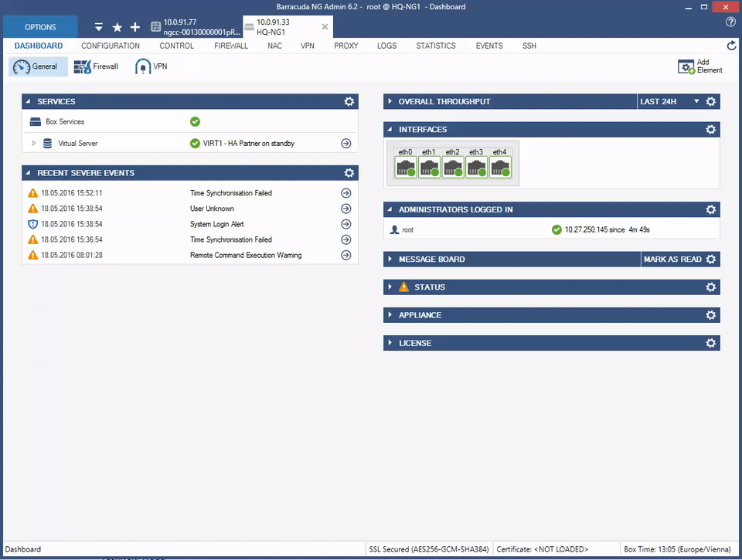The width and height of the screenshot is (742, 560).
Task: Click the eth0 interface port icon
Action: [406, 167]
